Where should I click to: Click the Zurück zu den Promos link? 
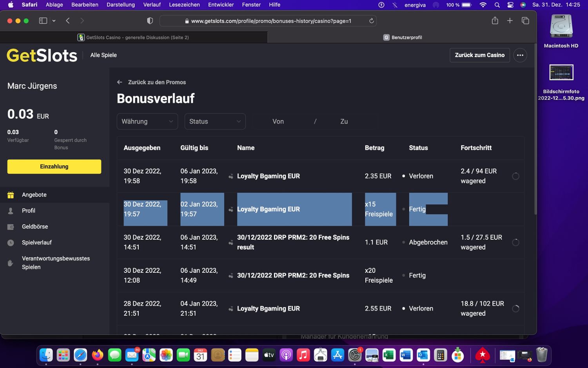151,82
